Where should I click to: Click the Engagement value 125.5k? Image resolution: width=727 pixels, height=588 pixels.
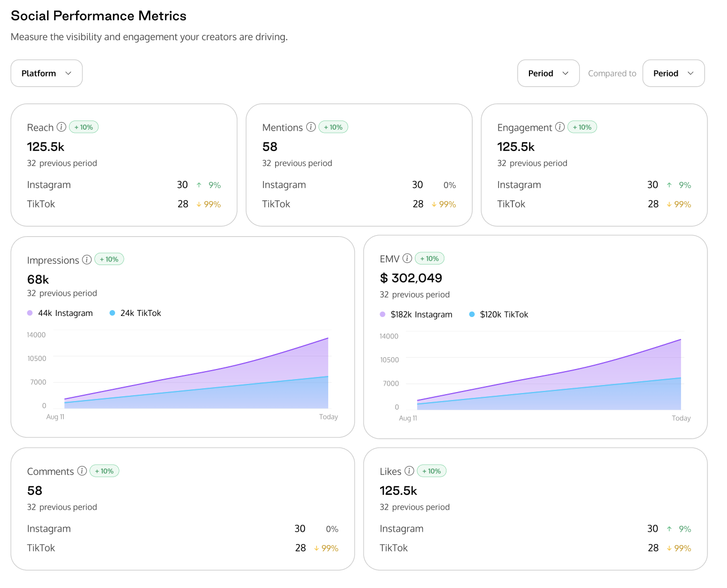(x=516, y=147)
